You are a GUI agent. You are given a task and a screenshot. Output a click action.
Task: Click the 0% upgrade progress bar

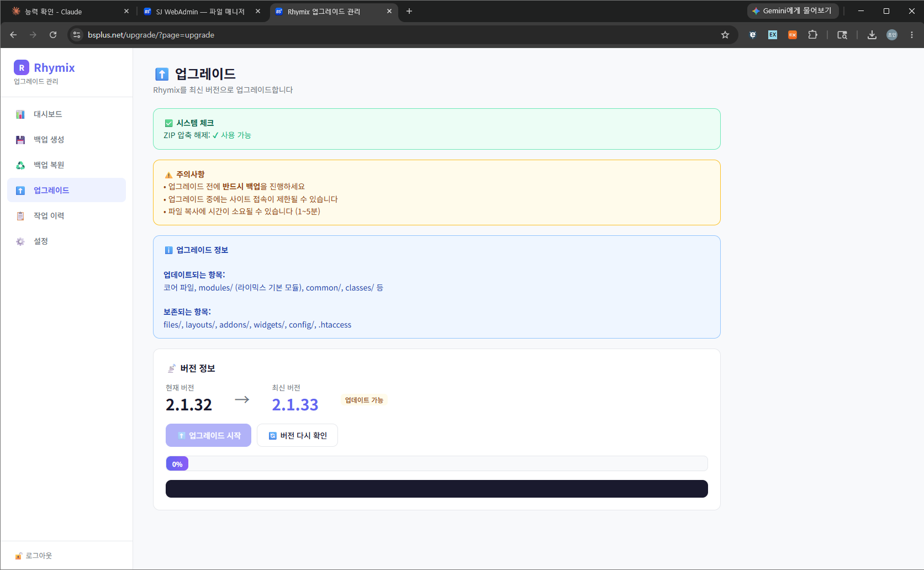[x=436, y=463]
